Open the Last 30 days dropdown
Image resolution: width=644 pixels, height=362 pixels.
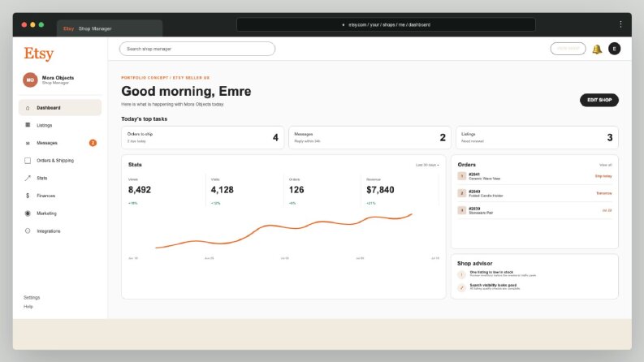427,165
